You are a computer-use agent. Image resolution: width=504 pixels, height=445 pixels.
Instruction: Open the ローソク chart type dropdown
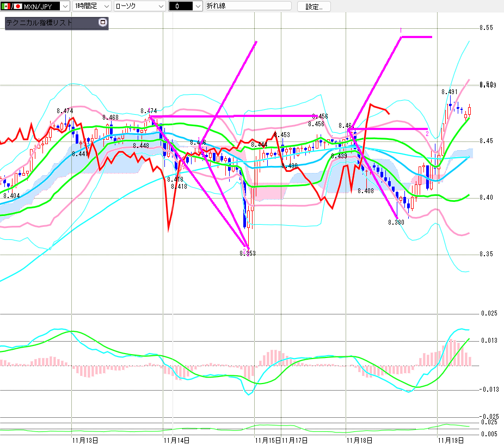(159, 7)
